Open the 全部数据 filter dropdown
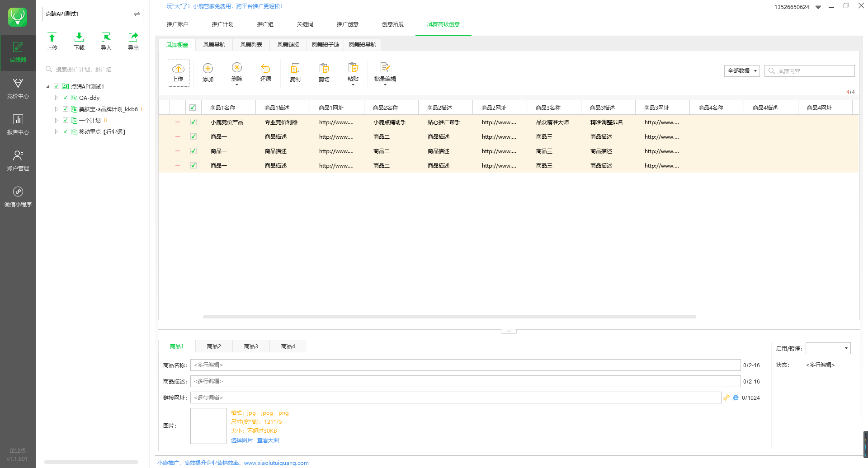The image size is (868, 468). click(x=742, y=71)
